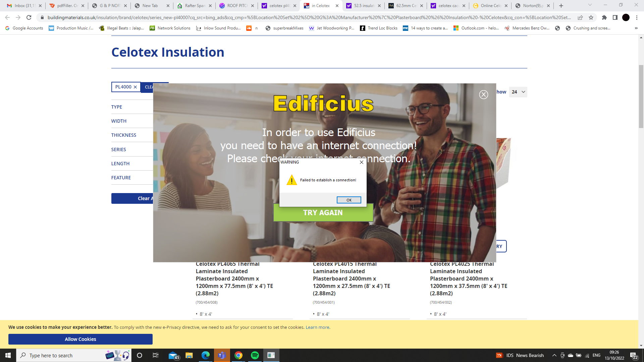Close the WARNING dialog with X
644x362 pixels.
(362, 162)
